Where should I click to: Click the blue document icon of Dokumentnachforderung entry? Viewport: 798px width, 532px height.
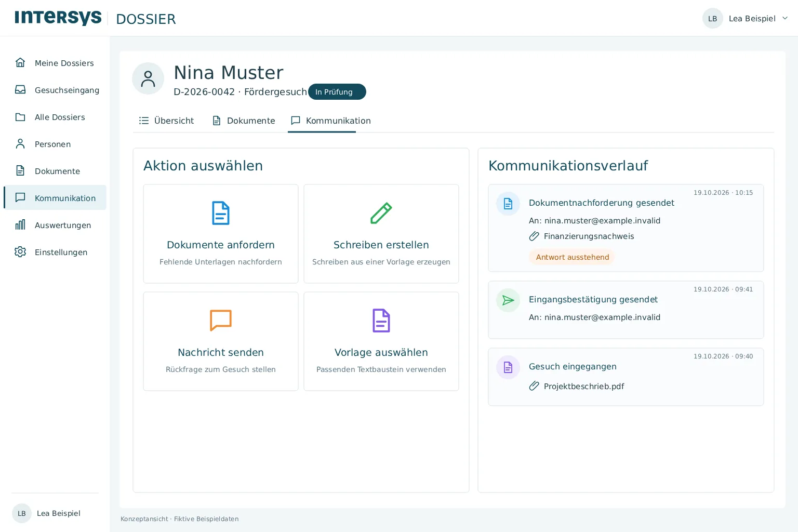pos(508,204)
